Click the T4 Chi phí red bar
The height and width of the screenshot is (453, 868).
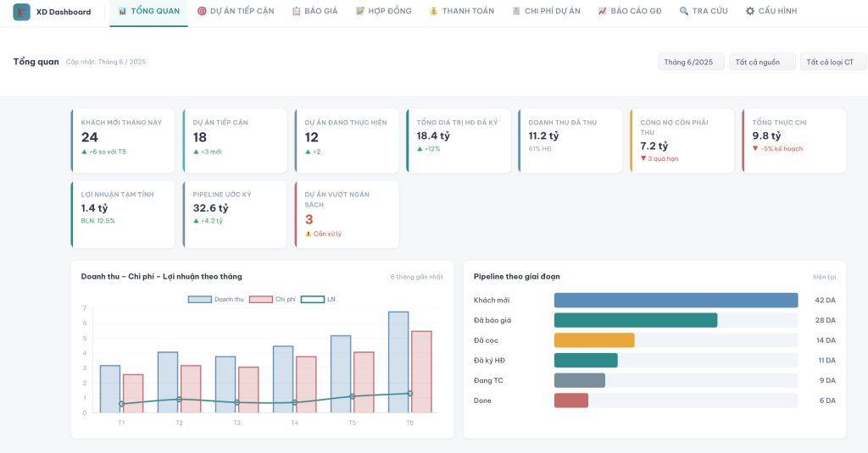[x=306, y=384]
